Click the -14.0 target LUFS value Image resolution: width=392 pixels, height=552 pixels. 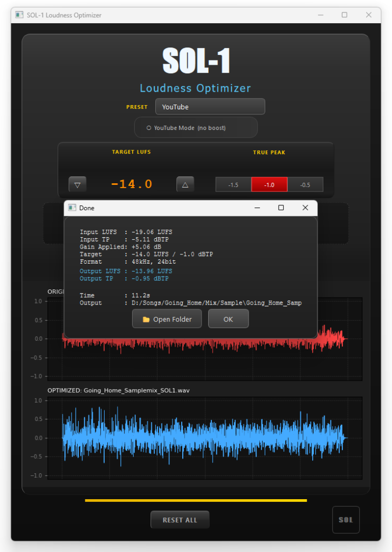pos(132,184)
